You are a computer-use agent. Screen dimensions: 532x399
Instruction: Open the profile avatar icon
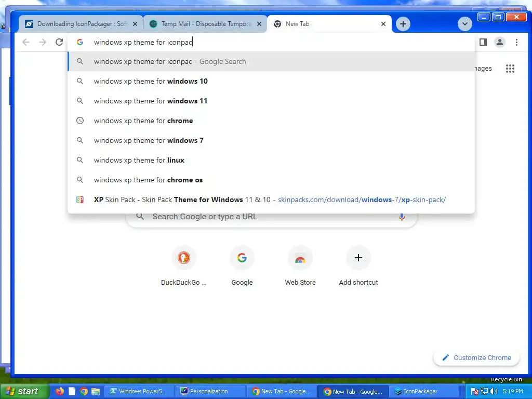[500, 42]
